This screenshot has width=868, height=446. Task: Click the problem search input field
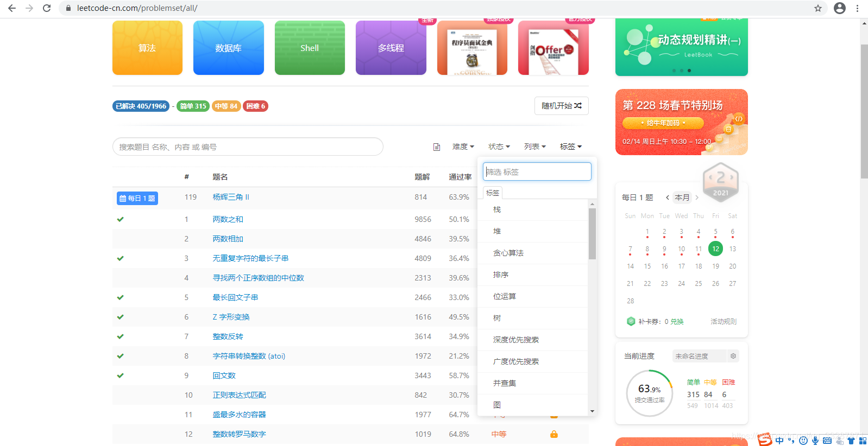pos(248,146)
